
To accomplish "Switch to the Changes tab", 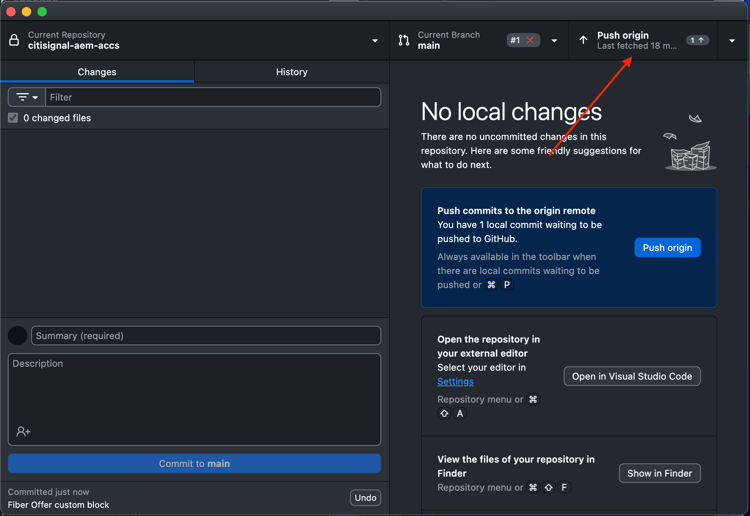I will [97, 72].
